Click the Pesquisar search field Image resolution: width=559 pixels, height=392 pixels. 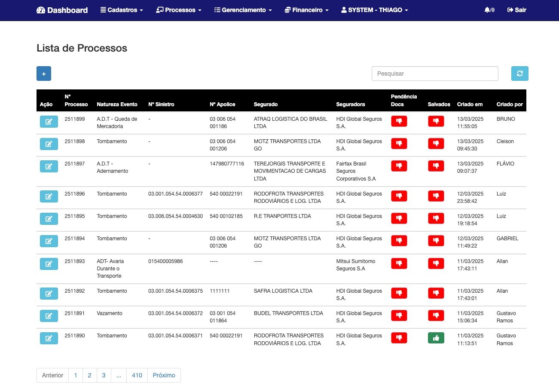434,73
